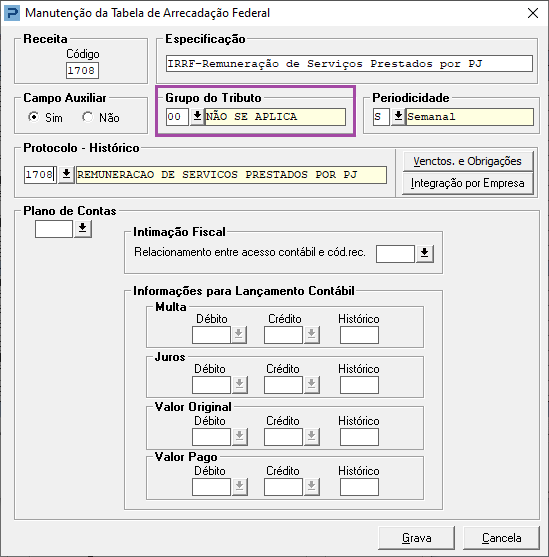This screenshot has height=557, width=549.
Task: Click Valor Original Débito input field
Action: [x=211, y=437]
